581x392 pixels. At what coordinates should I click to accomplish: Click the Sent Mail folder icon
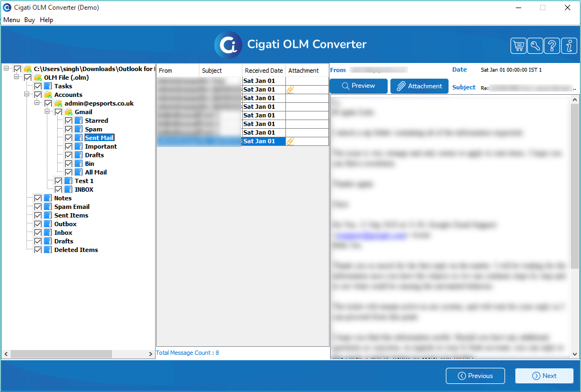pyautogui.click(x=79, y=138)
